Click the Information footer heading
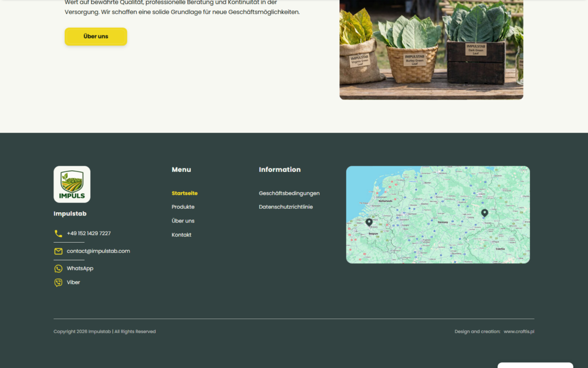 (280, 170)
